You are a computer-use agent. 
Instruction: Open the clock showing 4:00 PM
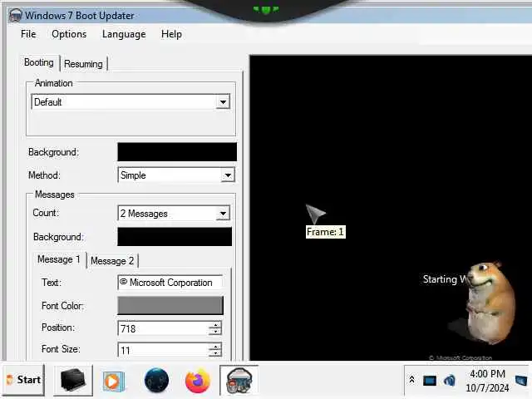pos(487,381)
